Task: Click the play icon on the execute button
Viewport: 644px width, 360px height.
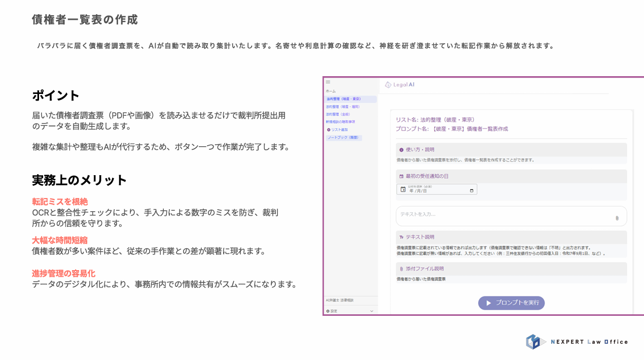Action: click(488, 303)
